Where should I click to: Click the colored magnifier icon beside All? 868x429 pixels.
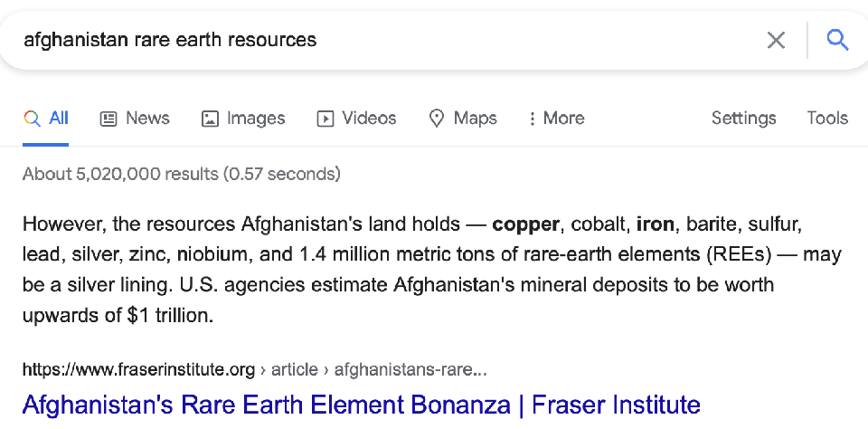coord(32,119)
